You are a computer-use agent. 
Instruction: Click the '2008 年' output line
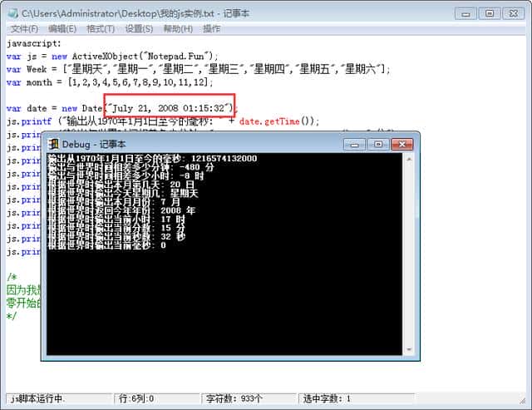click(121, 210)
